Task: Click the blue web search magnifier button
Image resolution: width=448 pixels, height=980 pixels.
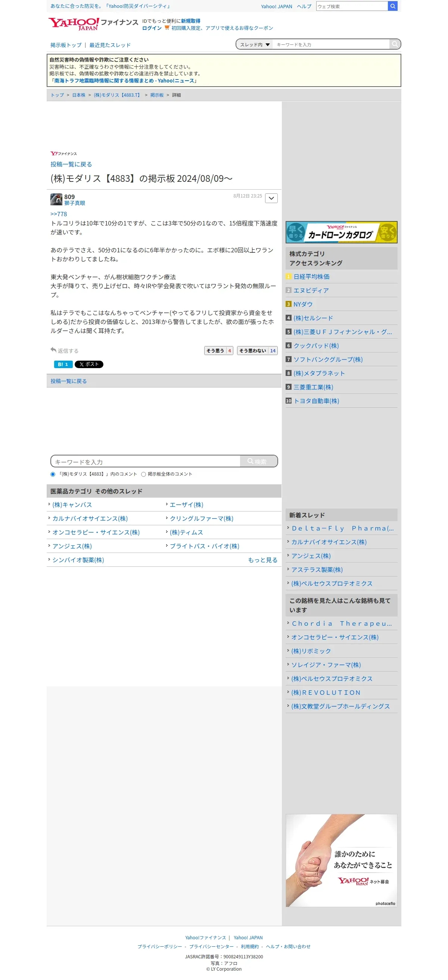Action: [x=392, y=6]
